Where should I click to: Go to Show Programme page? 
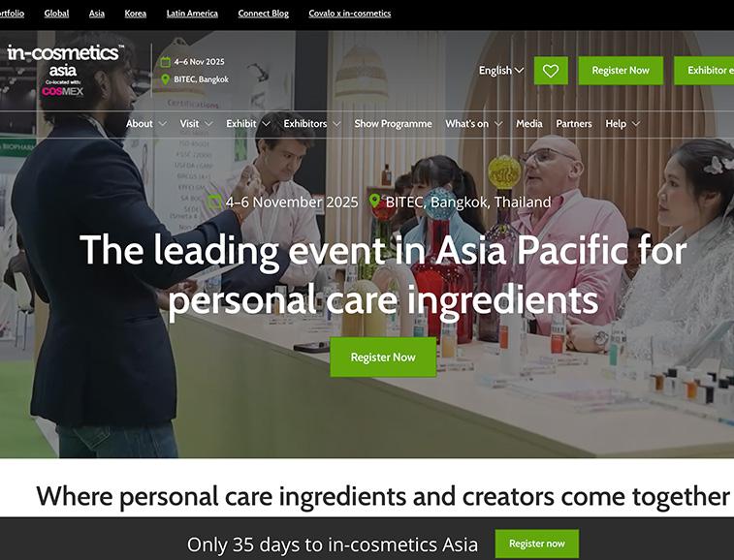pos(394,124)
